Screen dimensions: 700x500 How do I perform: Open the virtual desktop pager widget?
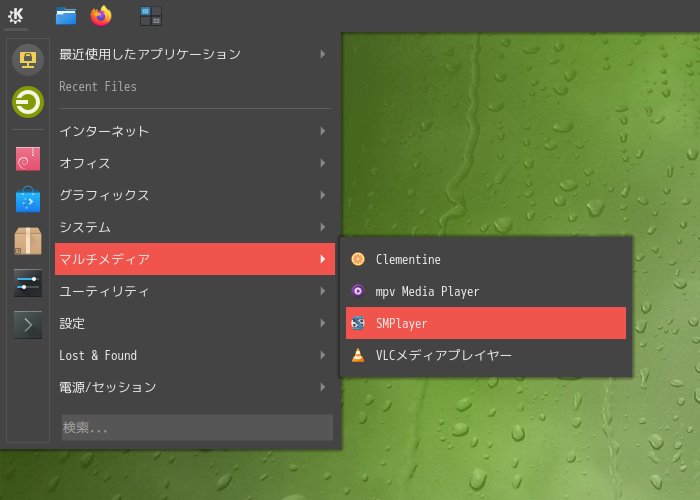click(151, 16)
